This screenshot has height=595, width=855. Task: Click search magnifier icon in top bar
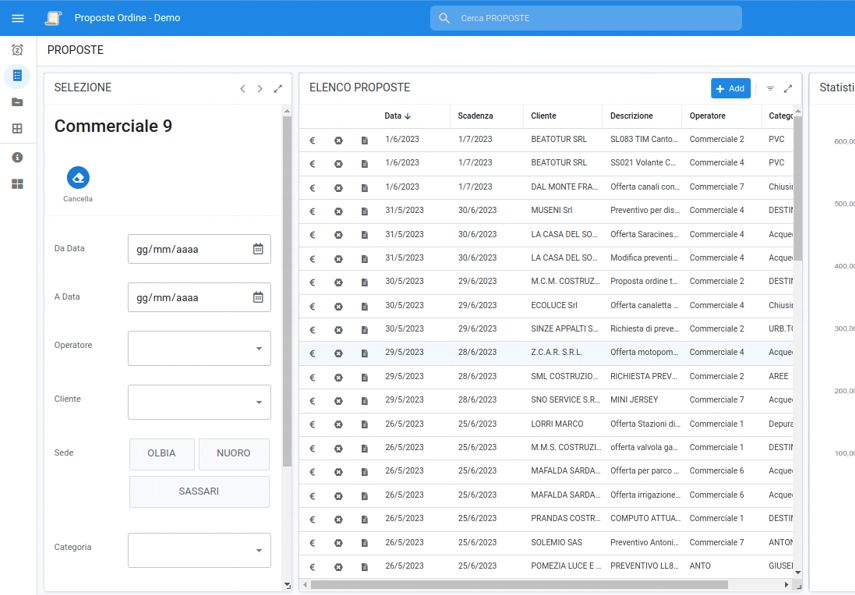point(444,18)
